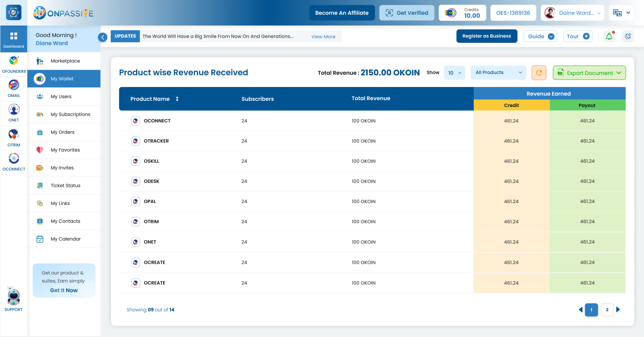Click the OSKILL row product icon
Screen dimensions: 644x337
pos(136,161)
